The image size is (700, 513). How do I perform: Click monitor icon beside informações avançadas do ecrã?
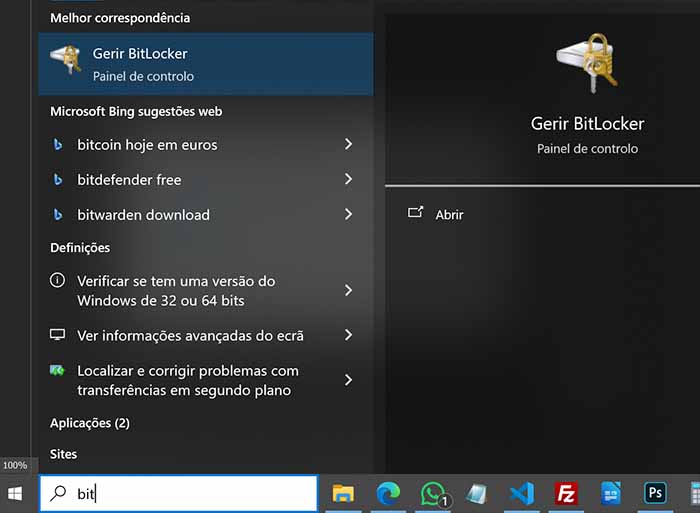57,334
